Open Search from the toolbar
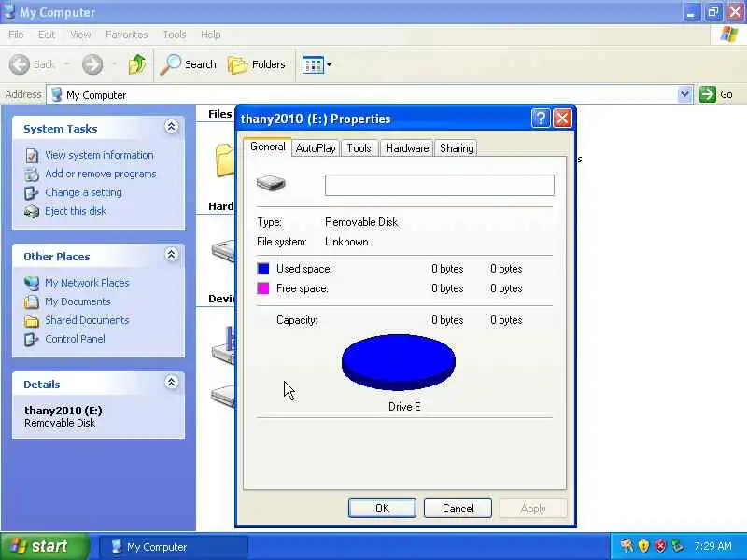Screen dimensions: 747x560 (x=189, y=64)
